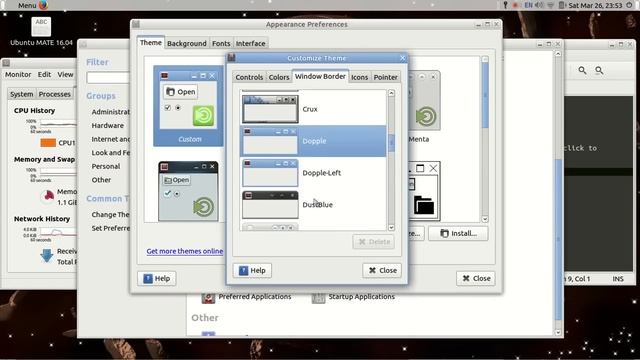Open the clock showing Sat Mar 26
Viewport: 640px width, 360px height.
pos(595,5)
